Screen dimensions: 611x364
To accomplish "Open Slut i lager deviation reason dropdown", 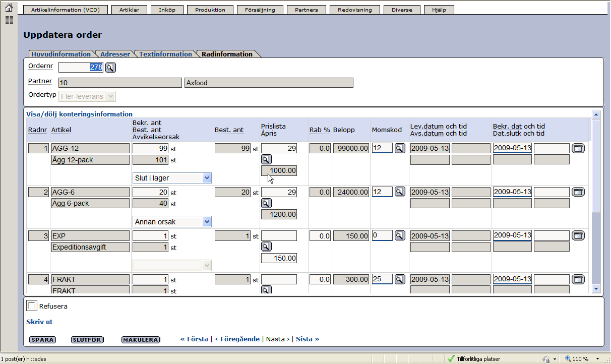I will 172,178.
